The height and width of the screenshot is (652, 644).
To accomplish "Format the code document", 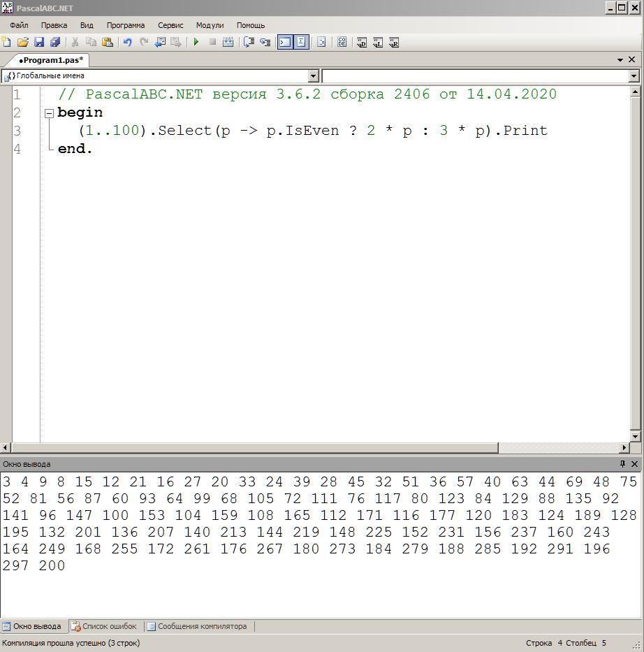I will tap(321, 42).
